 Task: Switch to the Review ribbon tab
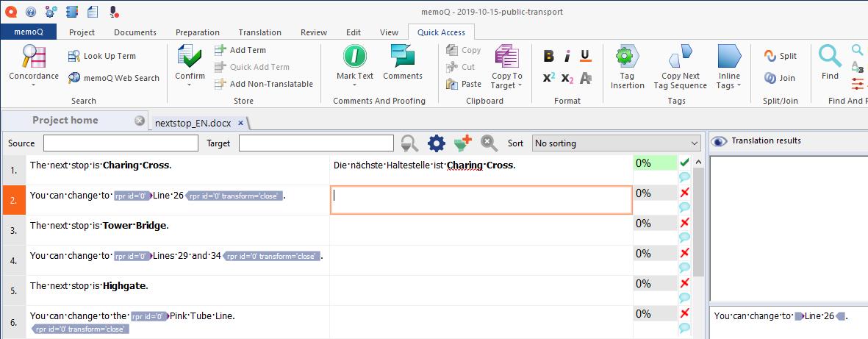tap(314, 32)
